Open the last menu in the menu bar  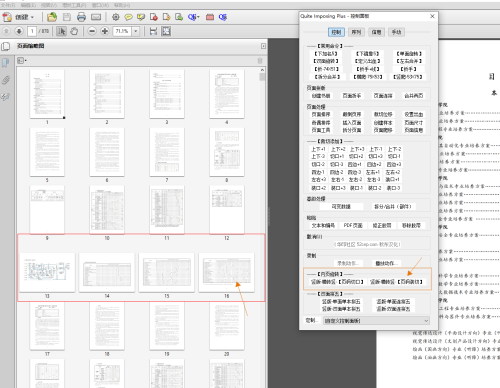coord(122,5)
